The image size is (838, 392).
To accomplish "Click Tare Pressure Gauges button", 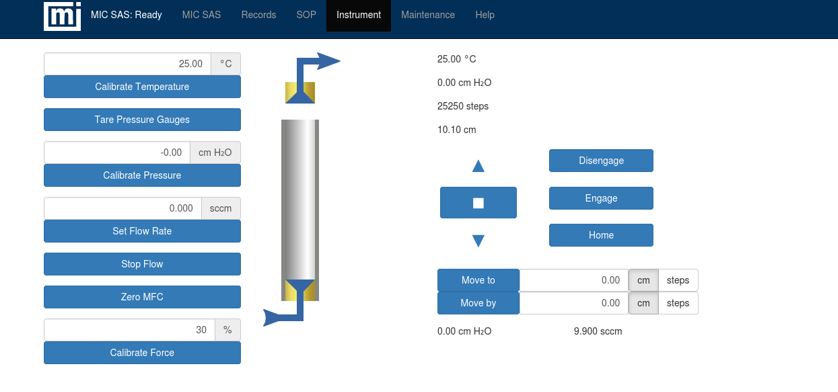I will [142, 120].
